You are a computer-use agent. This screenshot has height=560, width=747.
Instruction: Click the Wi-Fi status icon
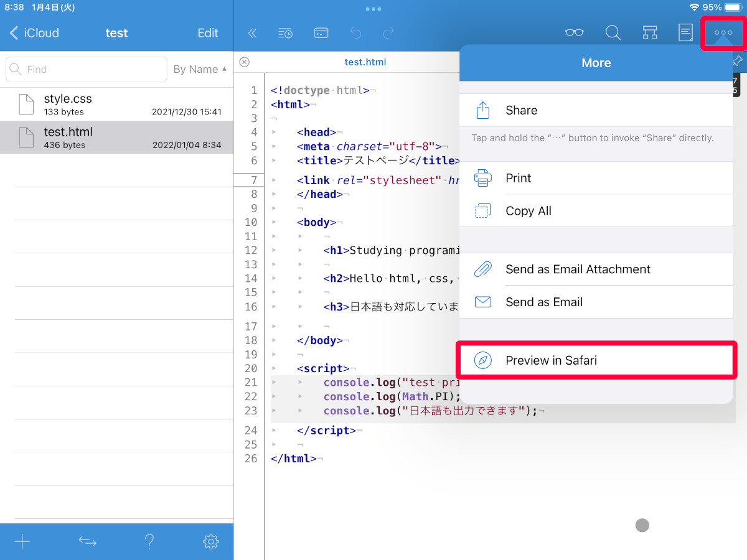[694, 7]
